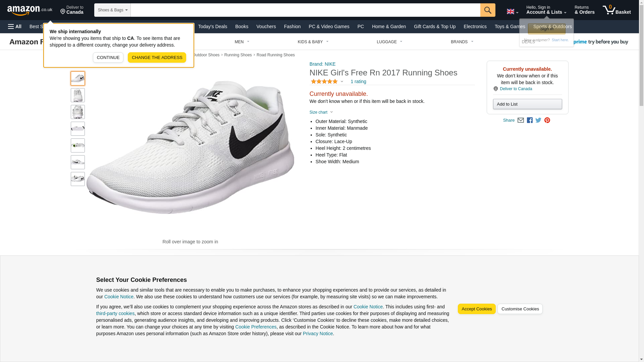
Task: Go to Amazon.co.uk home logo
Action: pyautogui.click(x=30, y=10)
